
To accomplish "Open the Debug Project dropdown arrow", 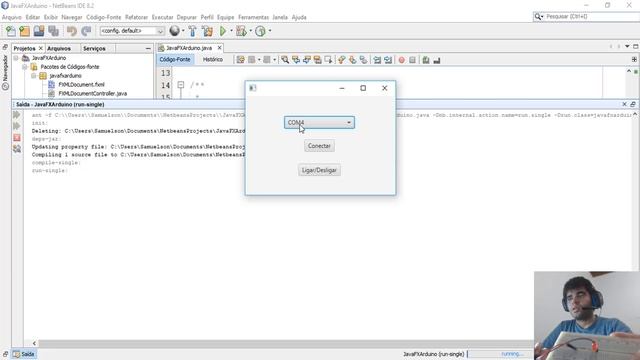I will [250, 31].
